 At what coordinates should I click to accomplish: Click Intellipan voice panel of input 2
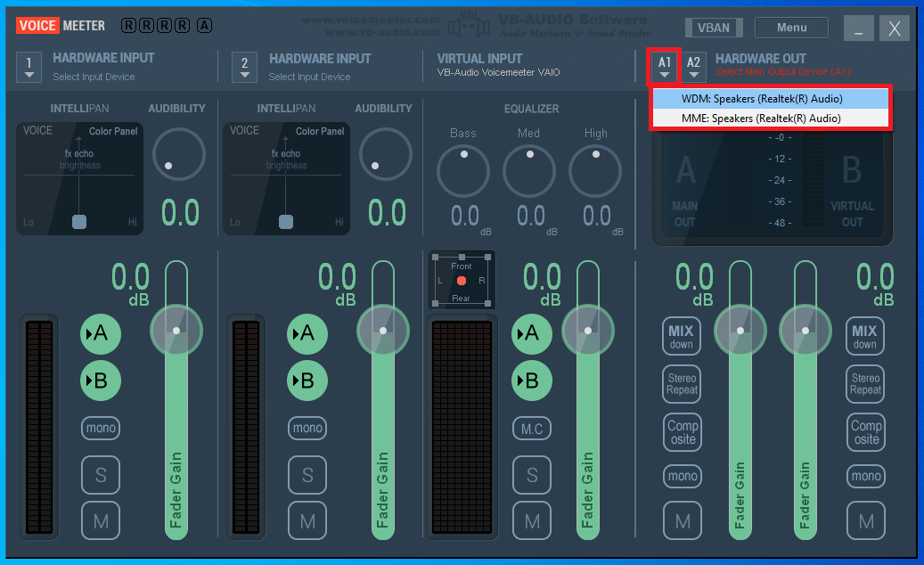pos(286,178)
